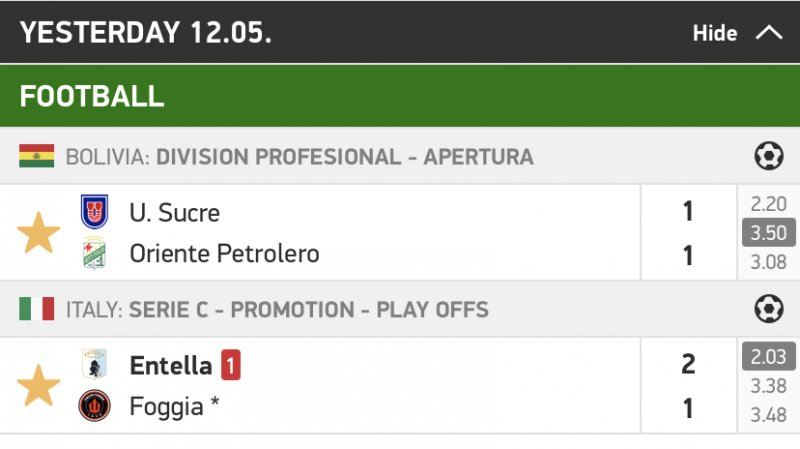Click the Football section header
Screen dimensions: 800x449
[x=92, y=96]
